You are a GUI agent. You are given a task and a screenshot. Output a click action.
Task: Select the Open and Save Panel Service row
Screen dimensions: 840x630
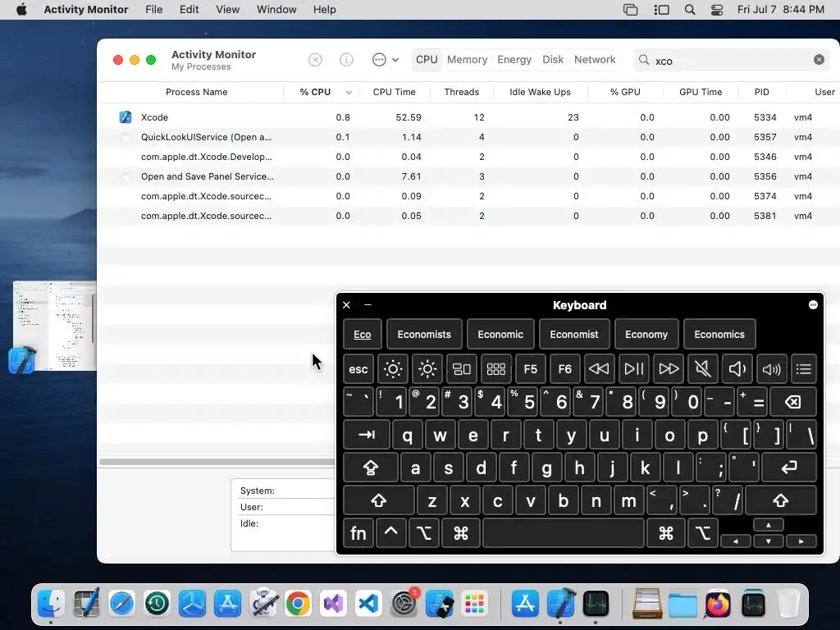[x=468, y=176]
